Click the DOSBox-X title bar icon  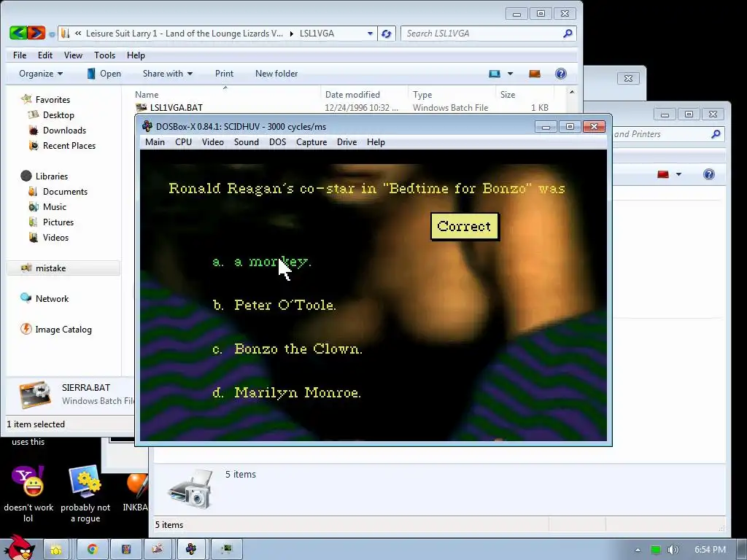(147, 126)
